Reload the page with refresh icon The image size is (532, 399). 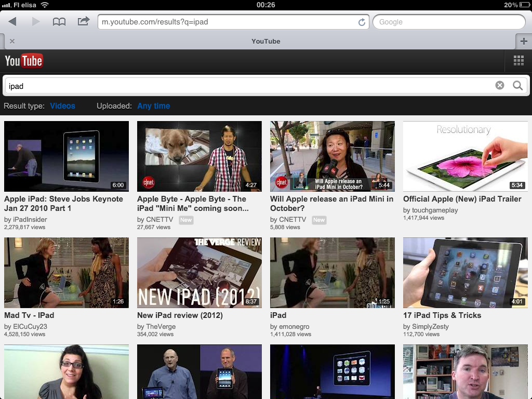pyautogui.click(x=362, y=22)
